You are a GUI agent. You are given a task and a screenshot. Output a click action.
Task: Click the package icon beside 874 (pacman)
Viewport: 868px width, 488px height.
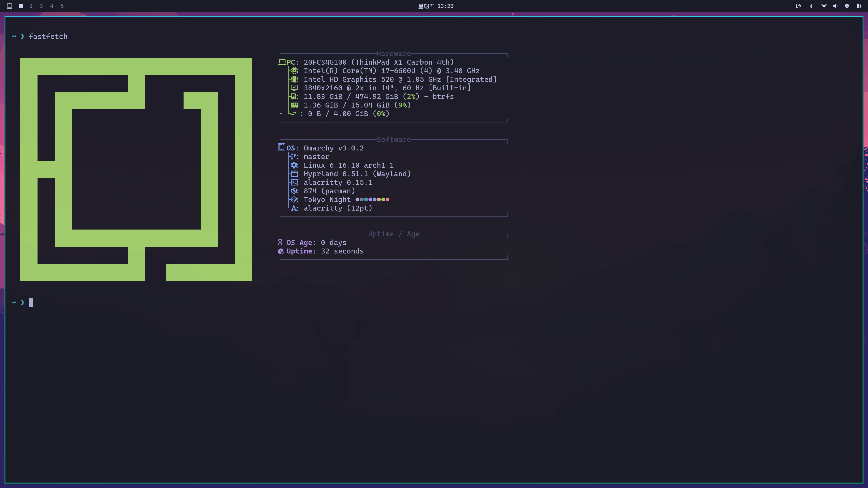point(294,191)
